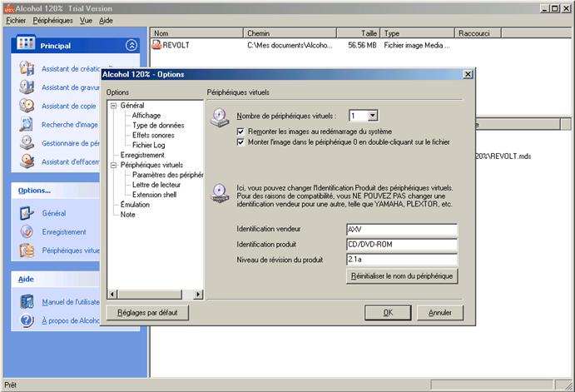Select Affichage in options tree
This screenshot has width=575, height=392.
click(146, 115)
